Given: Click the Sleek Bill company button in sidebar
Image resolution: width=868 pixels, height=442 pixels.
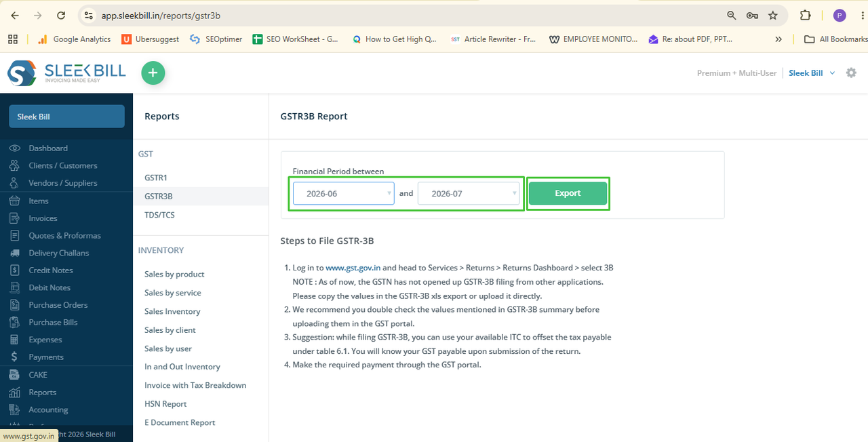Looking at the screenshot, I should pyautogui.click(x=66, y=117).
